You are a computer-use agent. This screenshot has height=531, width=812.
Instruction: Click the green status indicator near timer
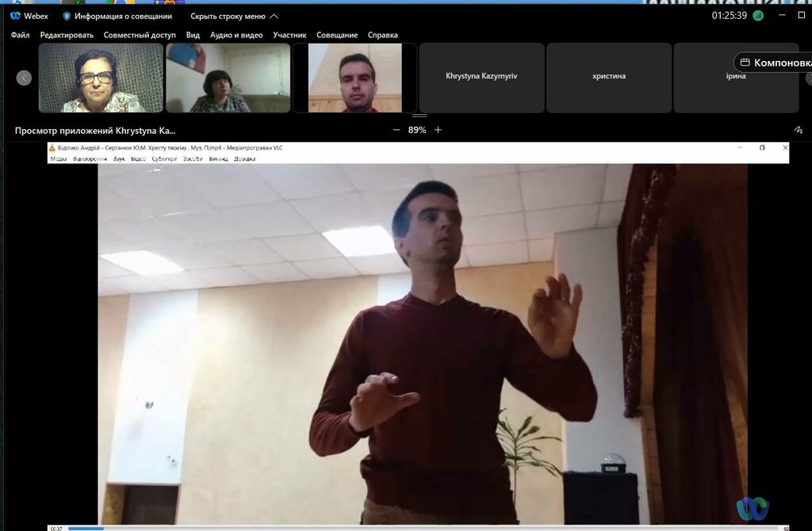click(x=758, y=16)
